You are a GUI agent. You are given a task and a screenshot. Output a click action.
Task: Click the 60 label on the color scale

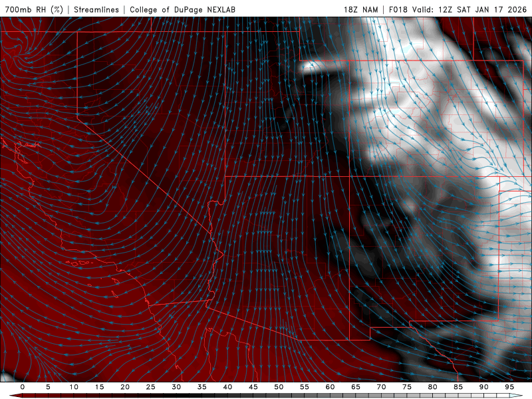tap(330, 387)
